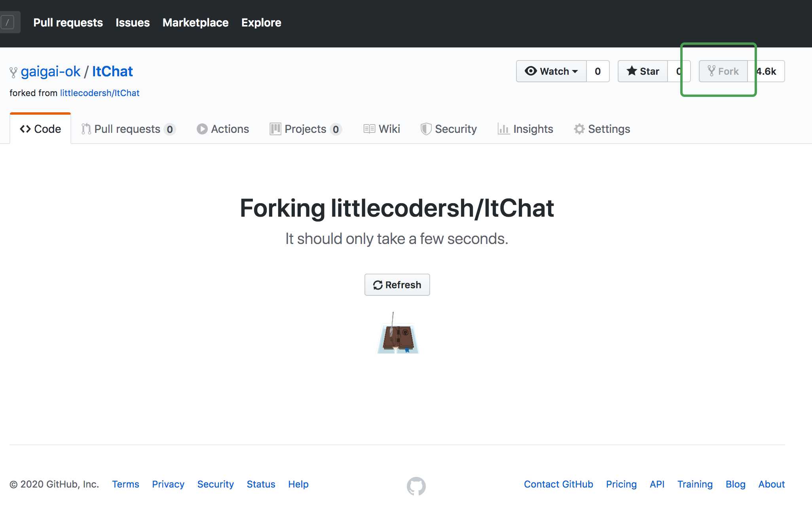The width and height of the screenshot is (812, 518).
Task: Open the Training footer link
Action: (695, 484)
